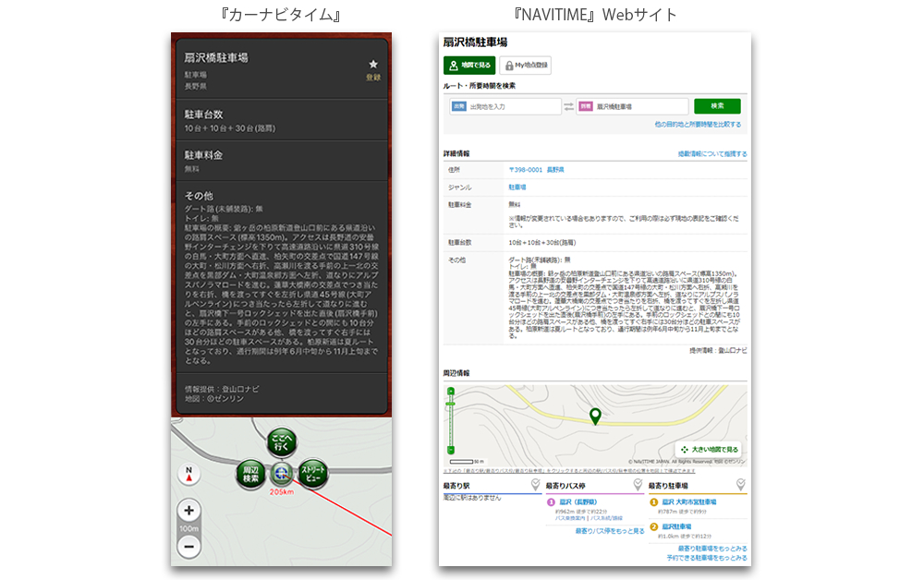Select the 駐車料金 row in car navi panel
This screenshot has height=580, width=924.
tap(281, 161)
